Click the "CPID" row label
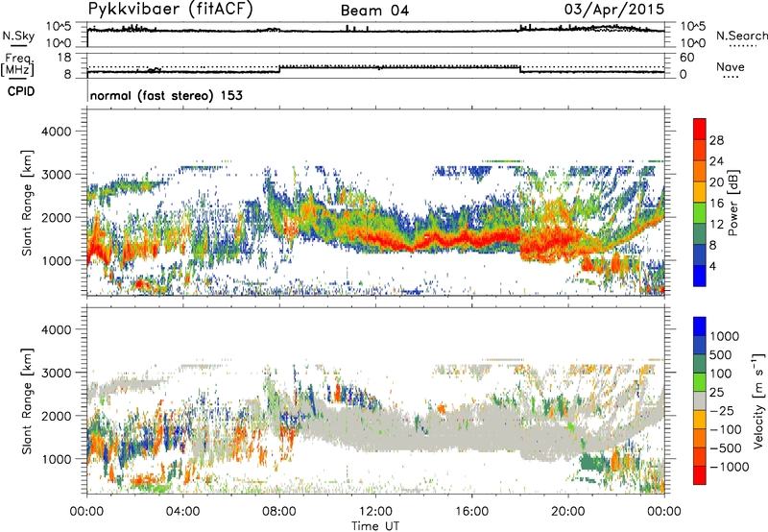Viewport: 768px width, 532px height. pos(21,91)
